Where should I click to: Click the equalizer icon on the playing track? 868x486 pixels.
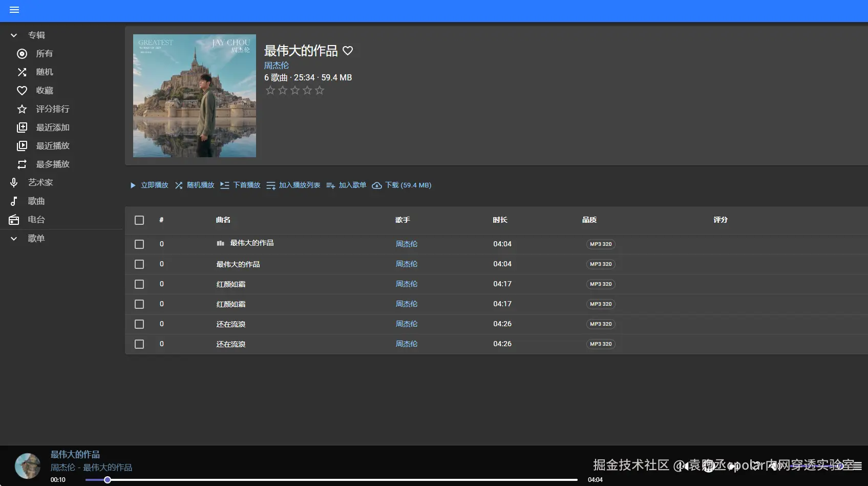click(221, 243)
